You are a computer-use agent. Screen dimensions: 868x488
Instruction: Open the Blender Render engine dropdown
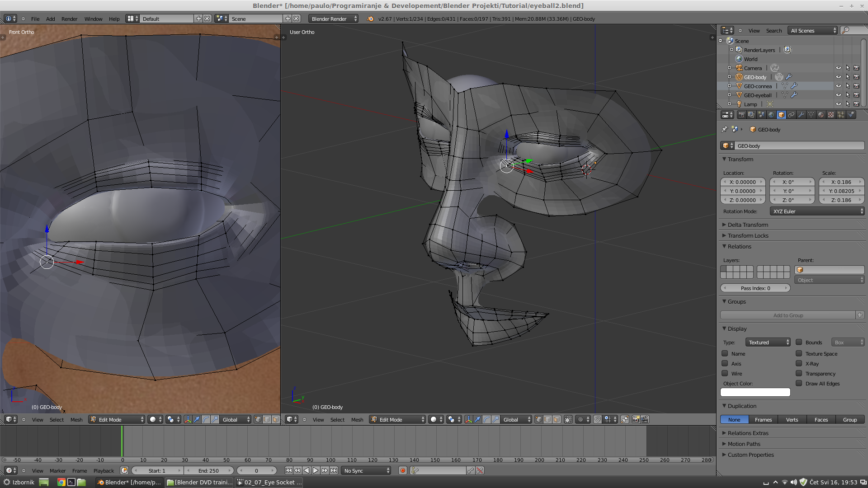point(334,19)
